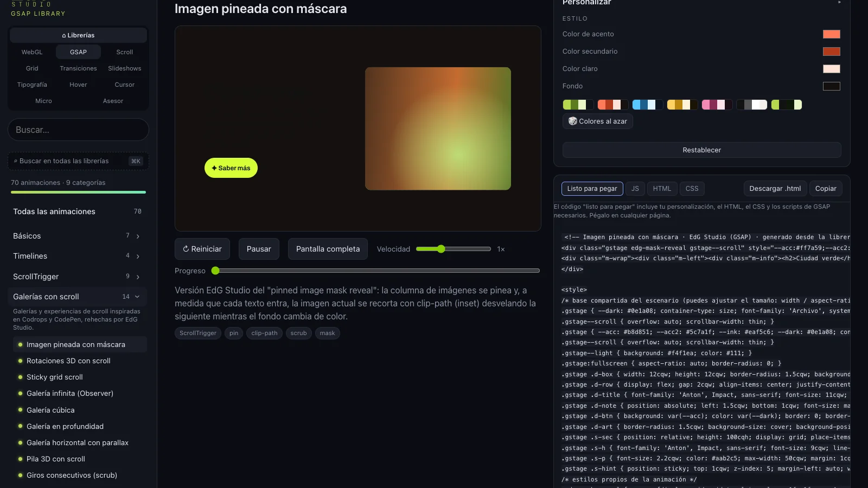The height and width of the screenshot is (488, 868).
Task: Collapse the Galerías con scroll category
Action: coord(78,297)
